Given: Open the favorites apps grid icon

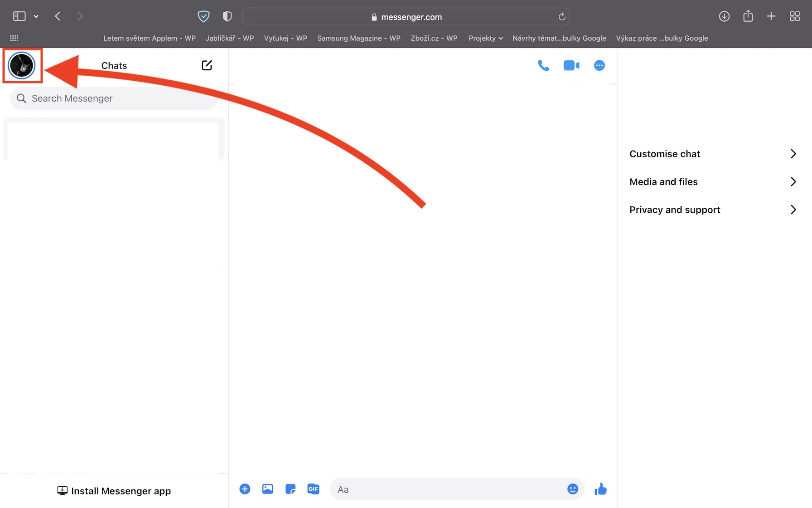Looking at the screenshot, I should point(14,38).
